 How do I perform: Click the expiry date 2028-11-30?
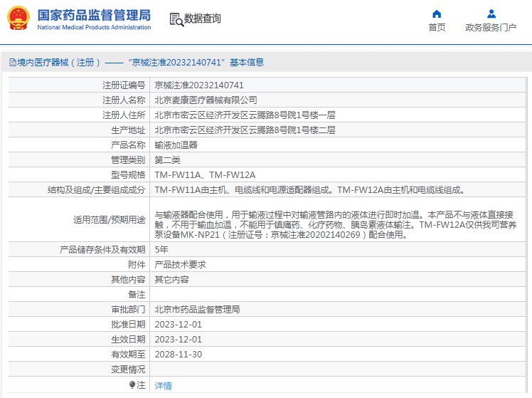point(178,354)
